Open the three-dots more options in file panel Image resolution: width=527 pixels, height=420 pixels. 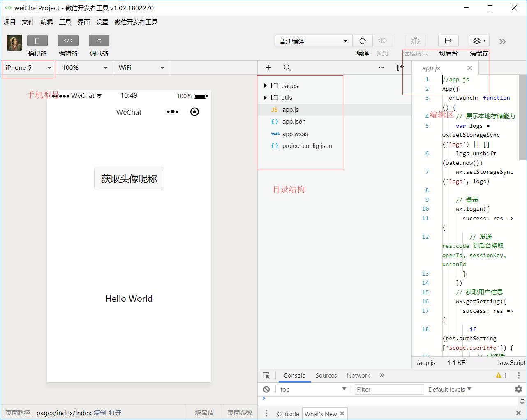coord(381,67)
